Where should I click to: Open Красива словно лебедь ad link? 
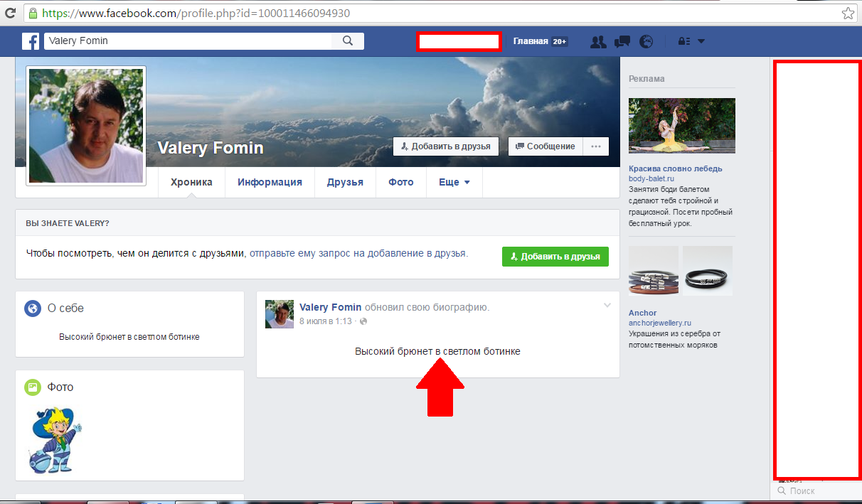676,168
